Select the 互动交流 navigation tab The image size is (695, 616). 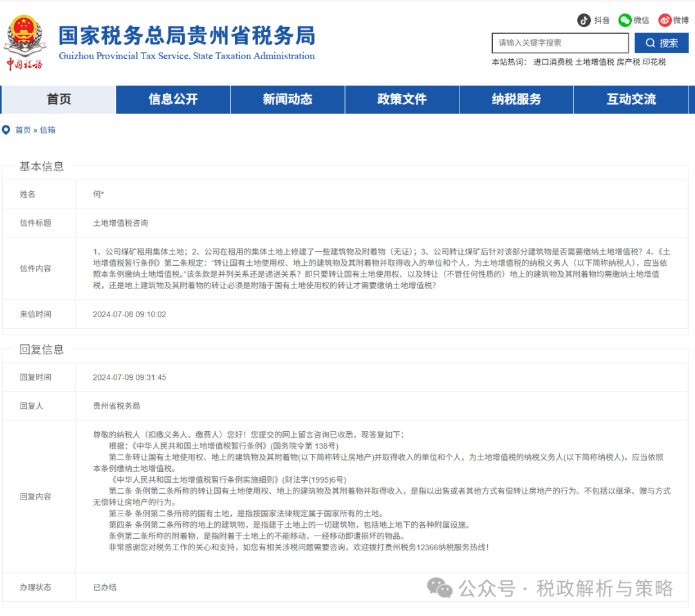pos(631,100)
